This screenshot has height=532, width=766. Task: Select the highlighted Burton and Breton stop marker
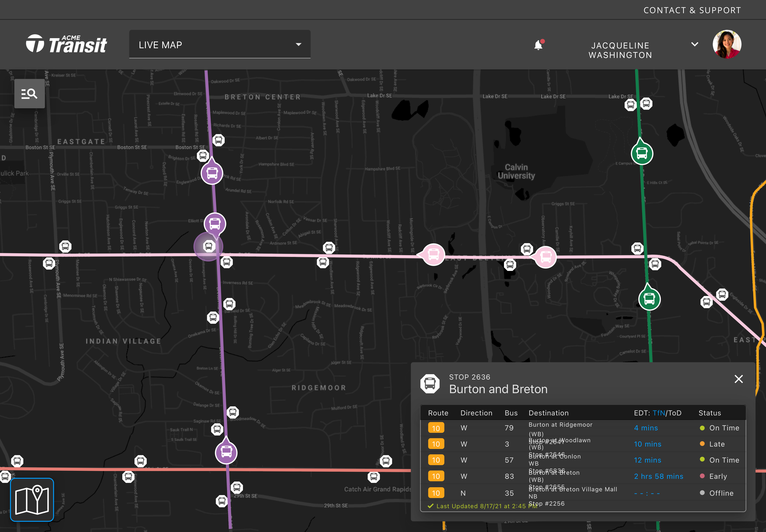209,246
